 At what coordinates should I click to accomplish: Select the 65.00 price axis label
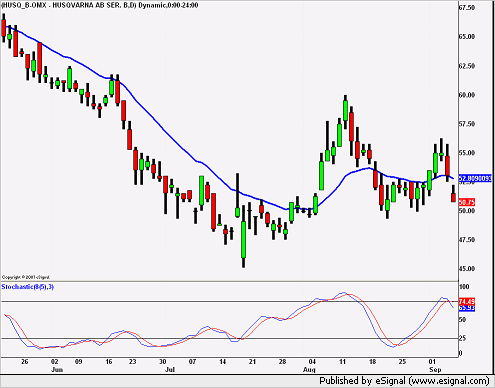(x=467, y=36)
